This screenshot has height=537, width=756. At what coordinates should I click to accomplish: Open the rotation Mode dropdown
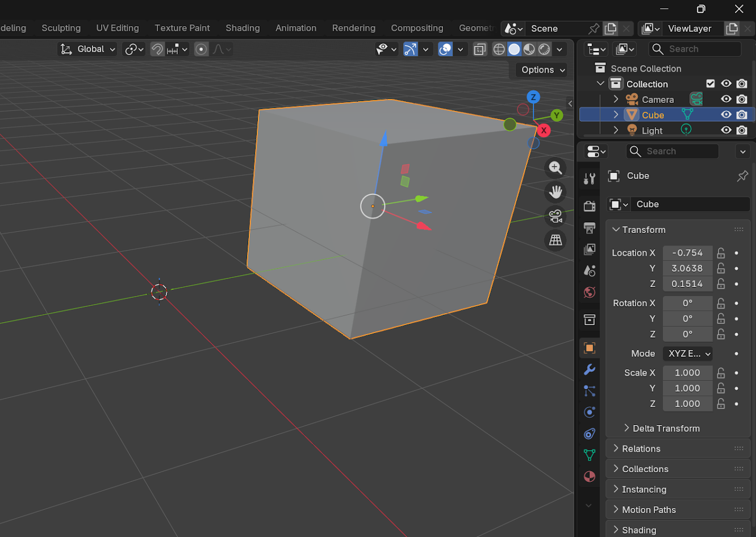click(x=688, y=353)
